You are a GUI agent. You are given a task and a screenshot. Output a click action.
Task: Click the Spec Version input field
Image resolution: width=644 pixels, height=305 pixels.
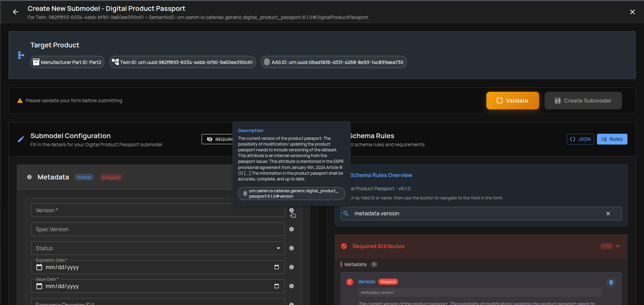click(x=158, y=229)
